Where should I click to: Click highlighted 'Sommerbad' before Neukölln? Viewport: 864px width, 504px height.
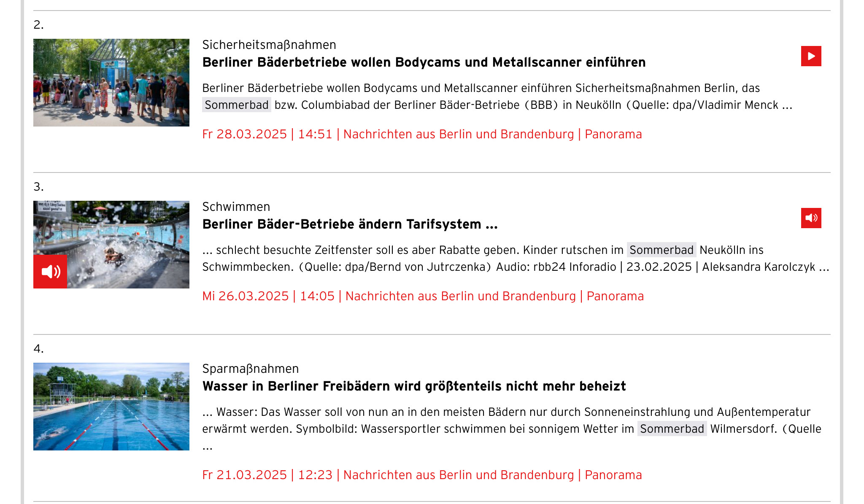(661, 250)
